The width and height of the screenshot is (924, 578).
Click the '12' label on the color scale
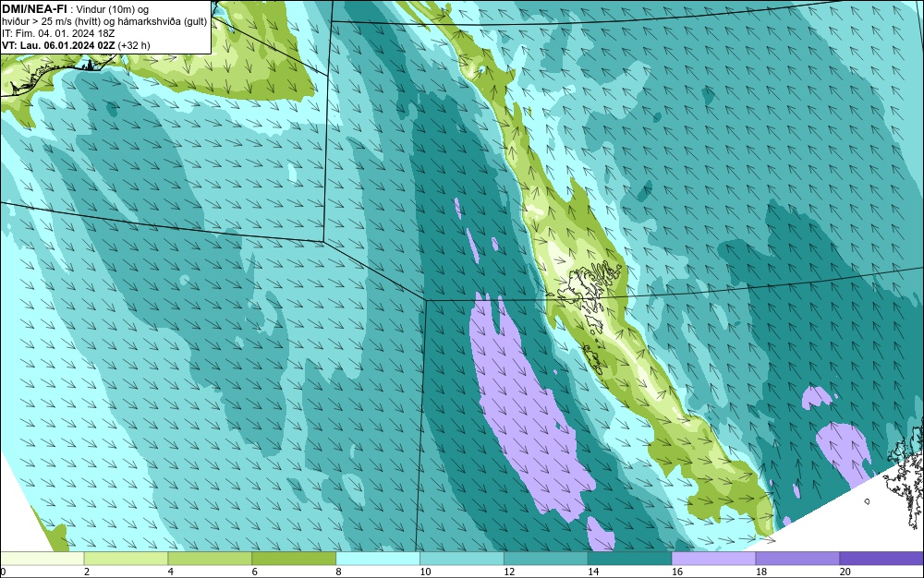[x=509, y=572]
